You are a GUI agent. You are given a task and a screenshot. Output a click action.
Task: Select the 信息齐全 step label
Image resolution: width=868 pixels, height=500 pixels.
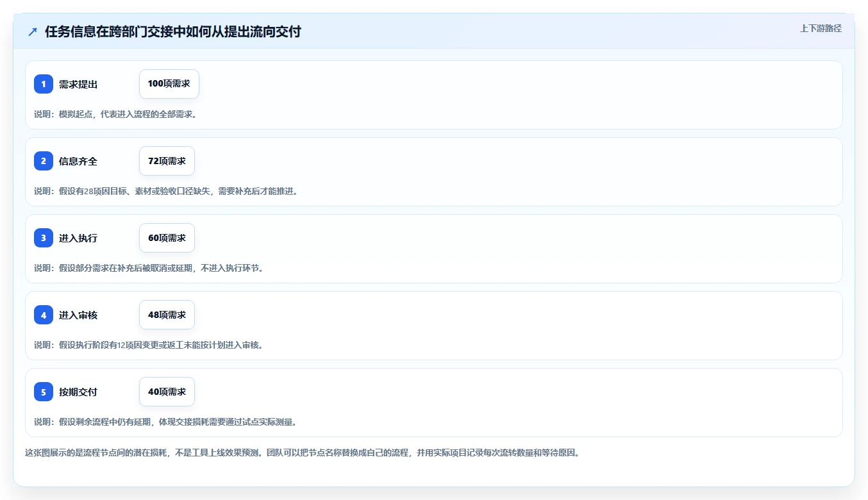pyautogui.click(x=78, y=161)
